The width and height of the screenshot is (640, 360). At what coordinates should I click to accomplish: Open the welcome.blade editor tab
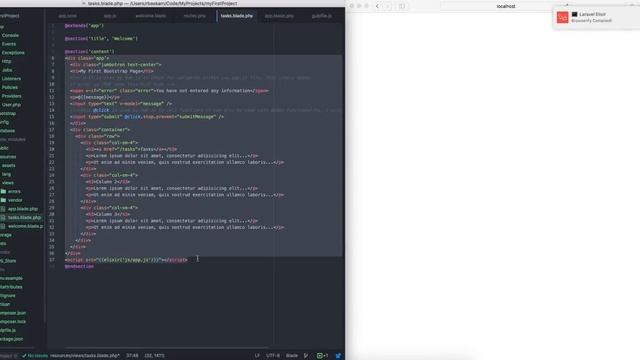click(151, 16)
